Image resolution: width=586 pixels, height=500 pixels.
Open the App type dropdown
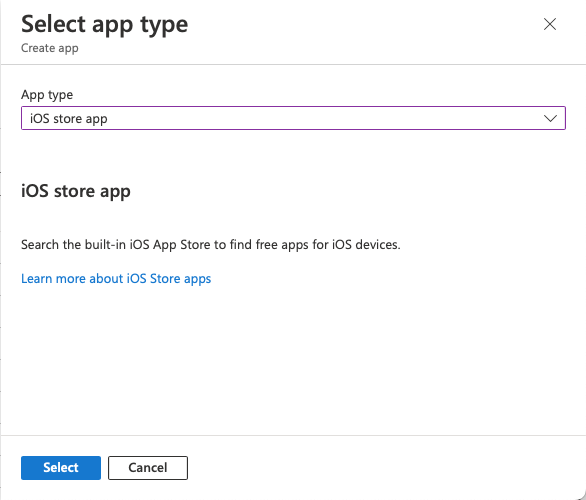pyautogui.click(x=293, y=118)
